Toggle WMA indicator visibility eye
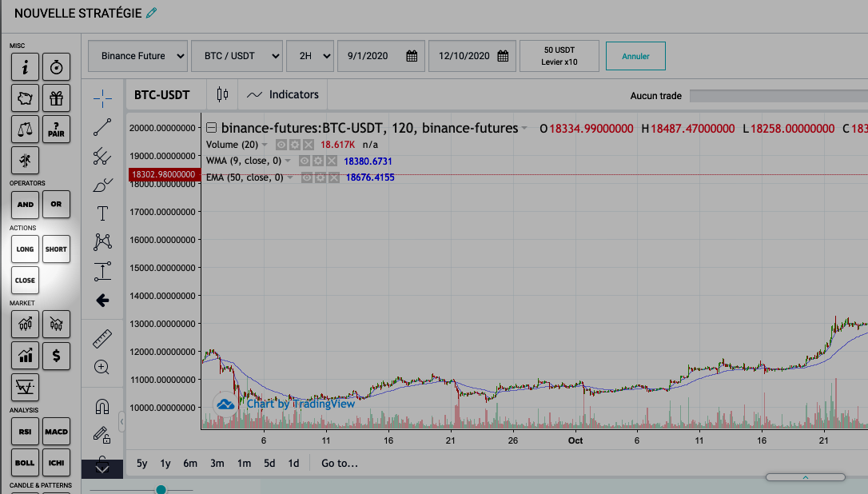Screen dimensions: 868x494 [x=305, y=161]
